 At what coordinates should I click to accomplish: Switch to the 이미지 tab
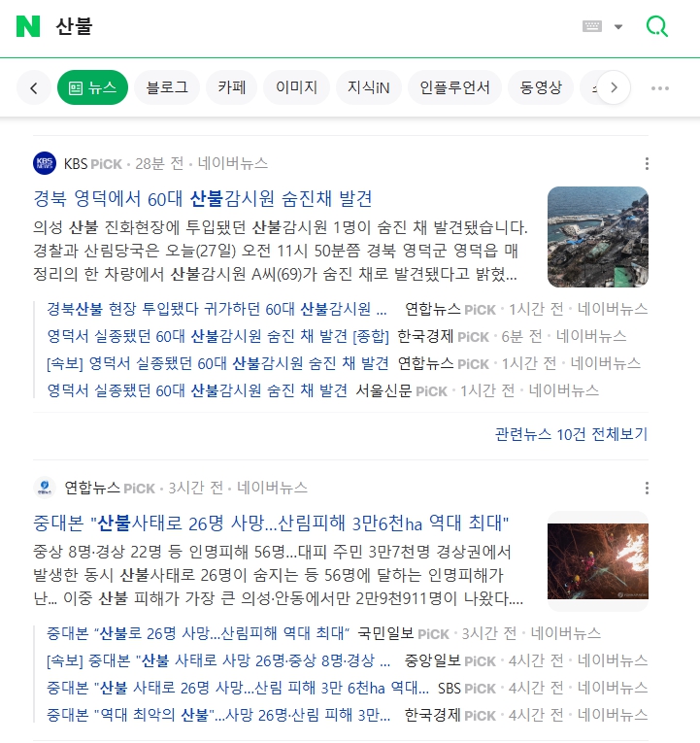[x=296, y=87]
